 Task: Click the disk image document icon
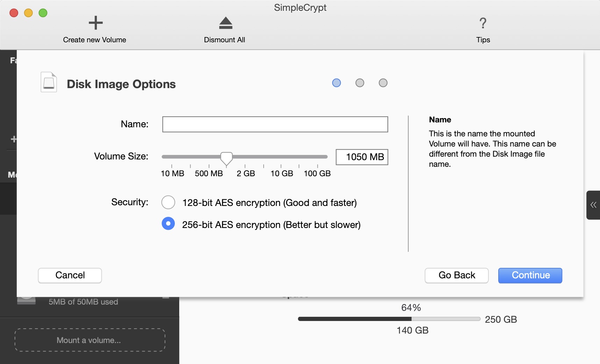pos(49,82)
